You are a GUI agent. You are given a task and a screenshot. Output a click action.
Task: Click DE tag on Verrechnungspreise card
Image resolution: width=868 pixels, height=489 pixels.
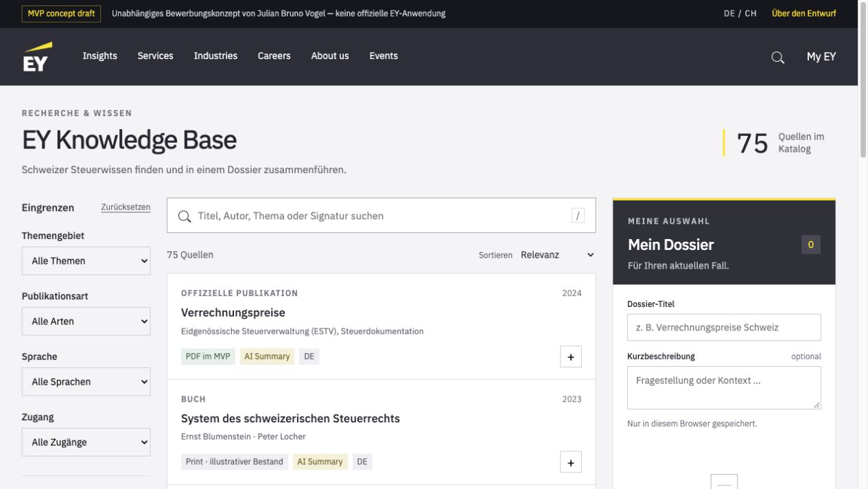click(x=309, y=357)
